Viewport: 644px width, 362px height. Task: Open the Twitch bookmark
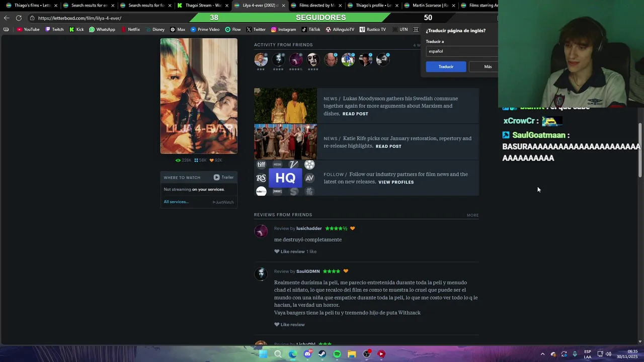point(54,30)
